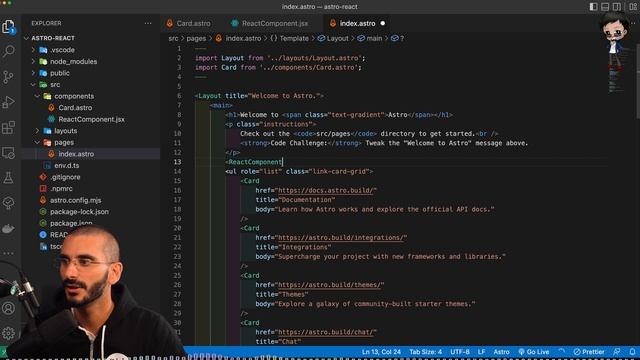Click unsaved dot on index.astro tab
Screen dimensions: 640x360
click(382, 23)
